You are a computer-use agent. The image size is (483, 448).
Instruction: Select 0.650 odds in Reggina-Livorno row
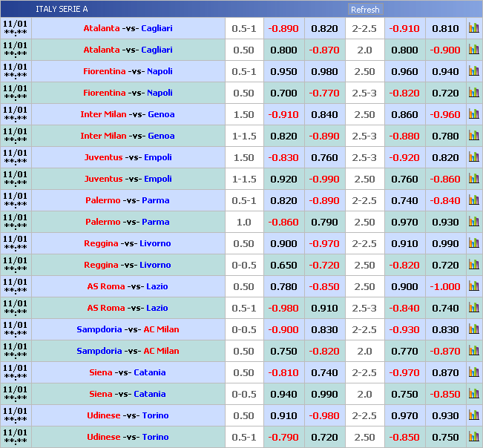284,265
